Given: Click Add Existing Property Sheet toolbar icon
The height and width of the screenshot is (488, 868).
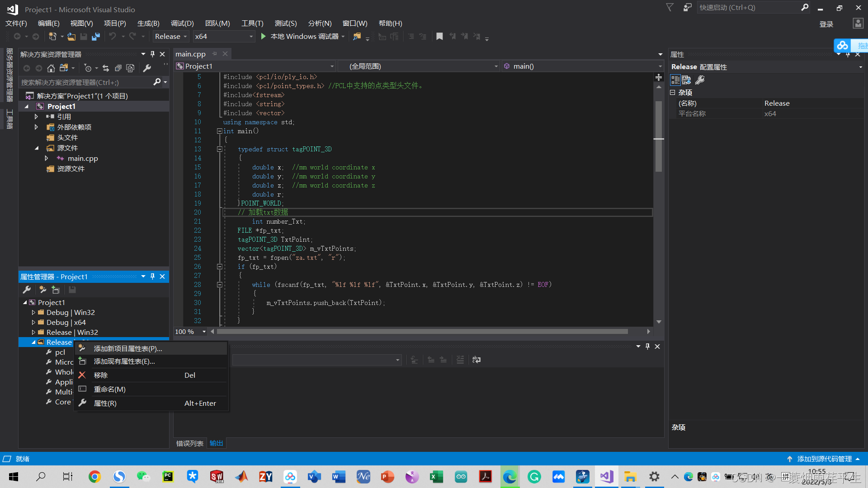Looking at the screenshot, I should click(x=56, y=290).
